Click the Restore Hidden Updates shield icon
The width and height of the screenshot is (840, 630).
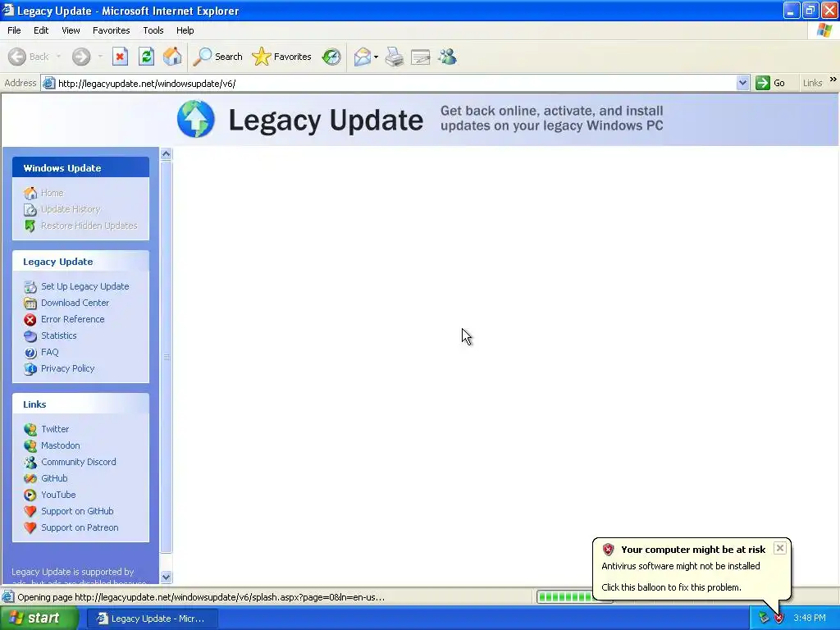[30, 226]
